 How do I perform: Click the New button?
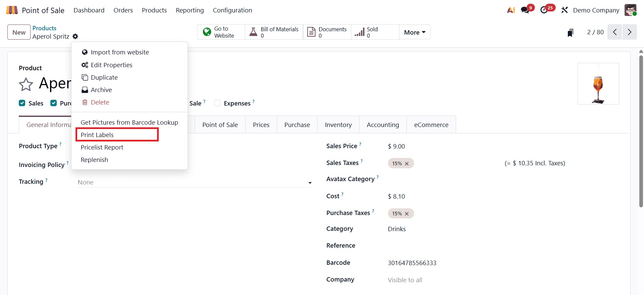coord(19,32)
